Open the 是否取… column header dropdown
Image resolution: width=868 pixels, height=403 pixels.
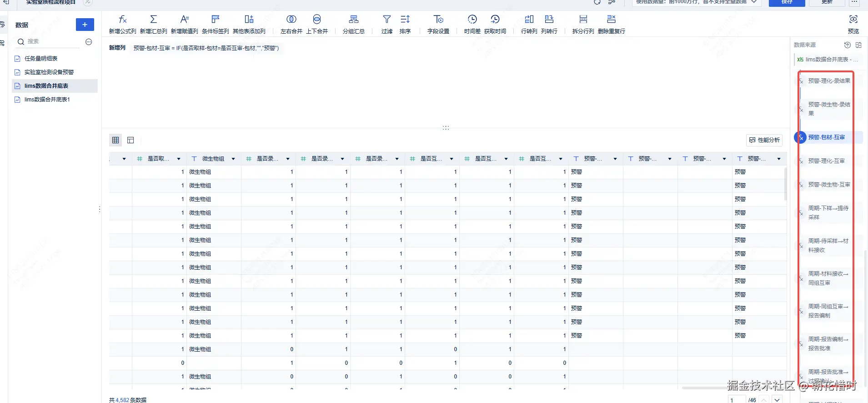[179, 159]
